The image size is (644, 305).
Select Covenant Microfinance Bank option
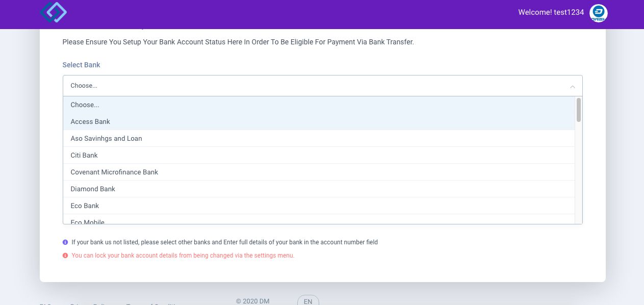click(114, 172)
